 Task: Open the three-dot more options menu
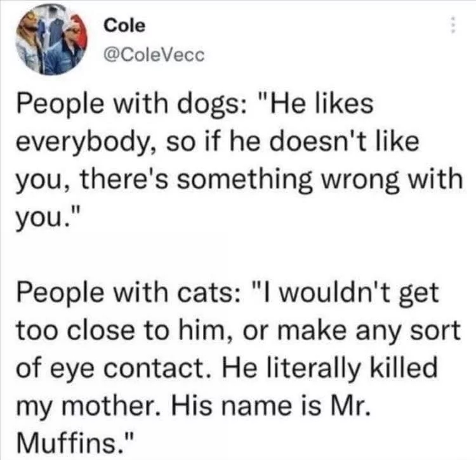coord(453,26)
